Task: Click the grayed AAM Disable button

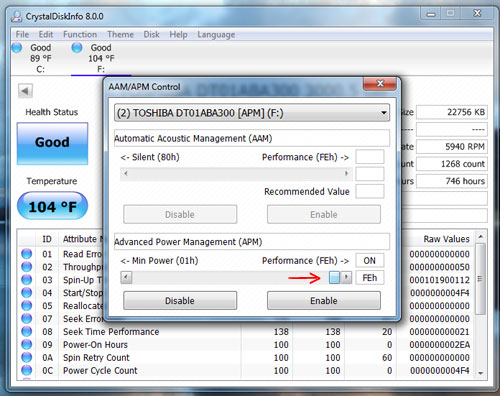Action: pyautogui.click(x=180, y=214)
